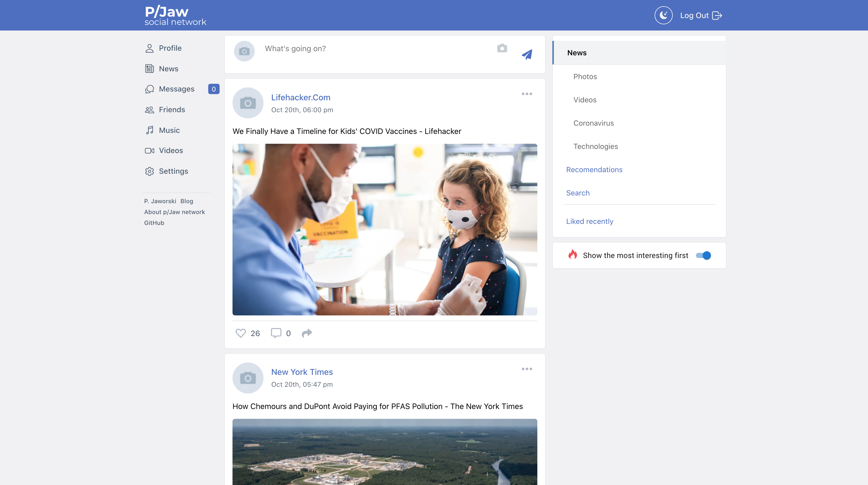Click the composer avatar placeholder
The height and width of the screenshot is (485, 868).
pyautogui.click(x=244, y=51)
